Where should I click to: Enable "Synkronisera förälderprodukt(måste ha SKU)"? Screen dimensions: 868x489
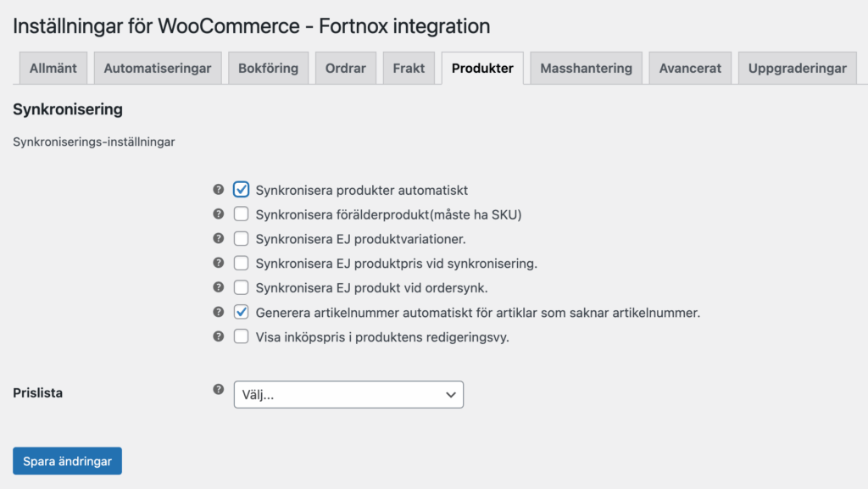[241, 214]
